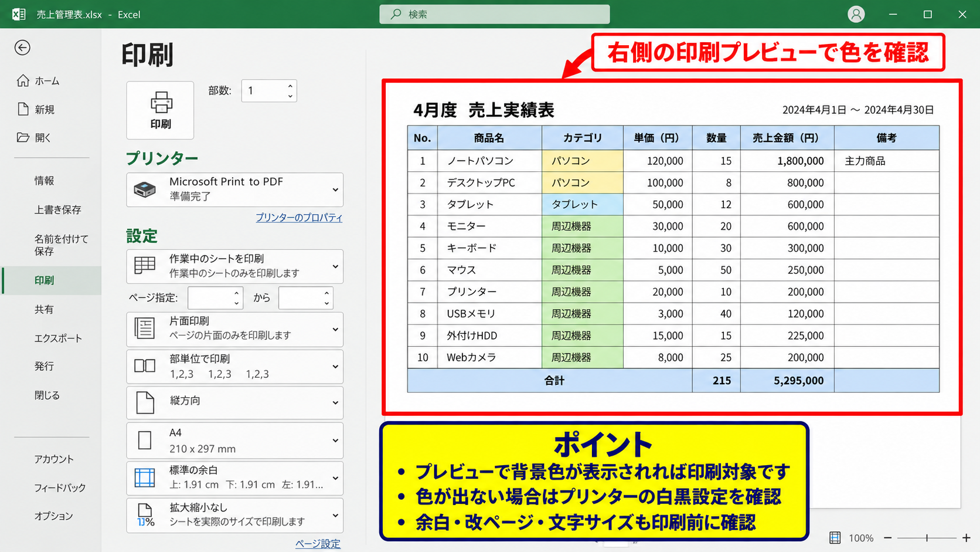Click the Microsoft Print to PDF printer icon
Viewport: 980px width, 552px height.
[145, 189]
